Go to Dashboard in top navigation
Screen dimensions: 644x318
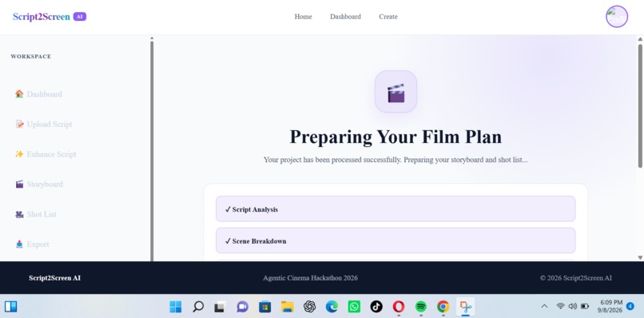click(x=345, y=17)
